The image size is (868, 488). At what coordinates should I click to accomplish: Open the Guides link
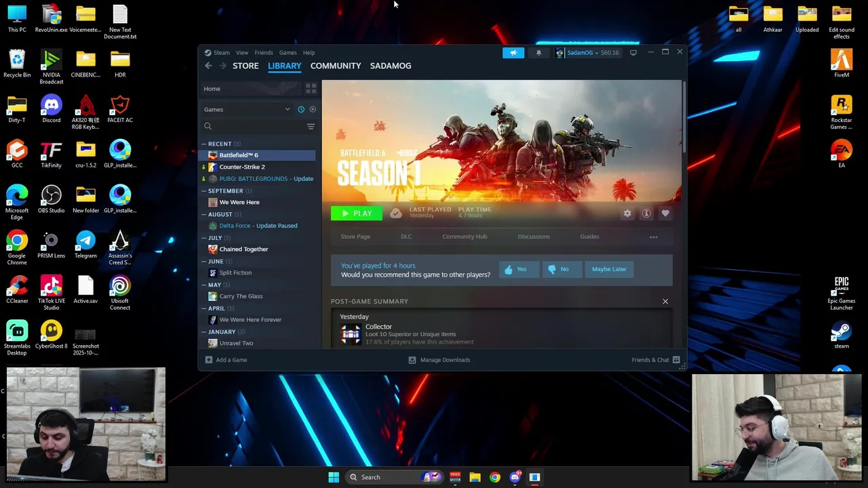point(589,237)
